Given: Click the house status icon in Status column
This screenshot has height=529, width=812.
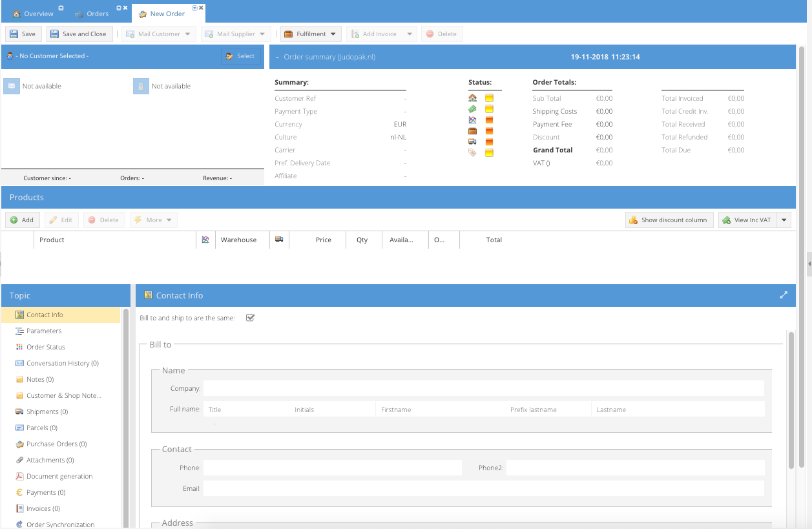Looking at the screenshot, I should click(472, 98).
